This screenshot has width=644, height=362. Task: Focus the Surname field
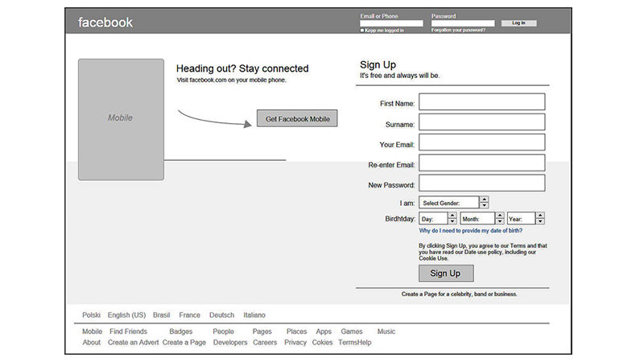tap(481, 122)
